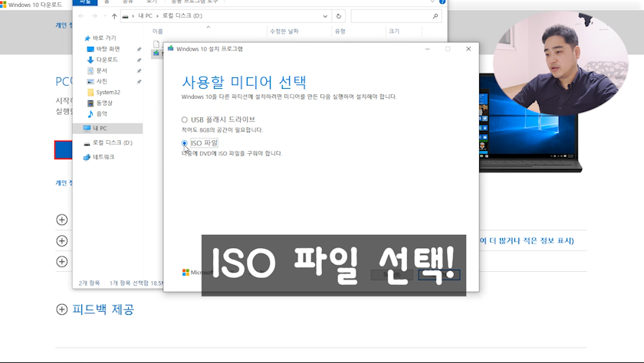
Task: Go up one folder level in Explorer
Action: [114, 16]
